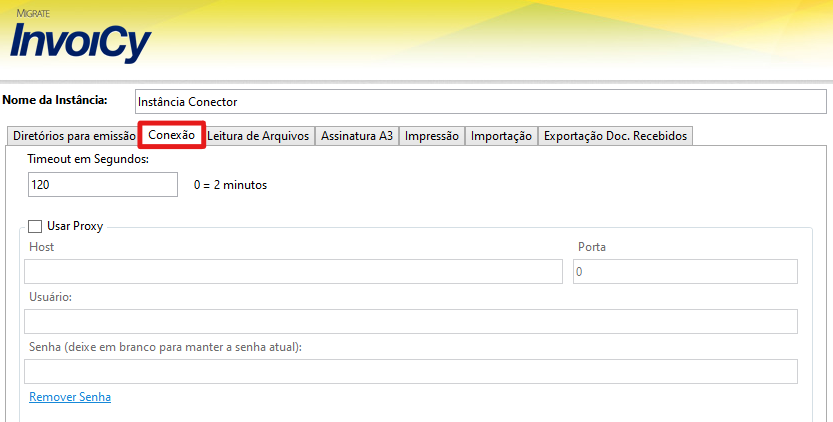Select the Conexão tab
This screenshot has width=833, height=422.
[171, 135]
